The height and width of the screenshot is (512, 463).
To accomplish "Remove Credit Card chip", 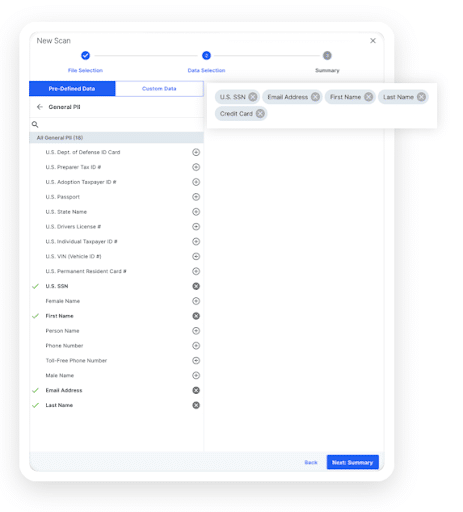I will pos(260,114).
